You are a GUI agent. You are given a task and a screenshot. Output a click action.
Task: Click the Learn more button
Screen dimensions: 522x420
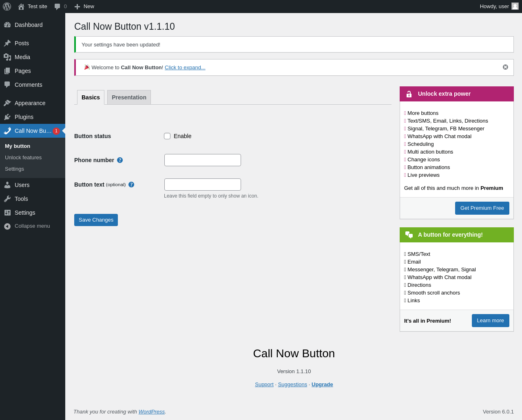490,321
